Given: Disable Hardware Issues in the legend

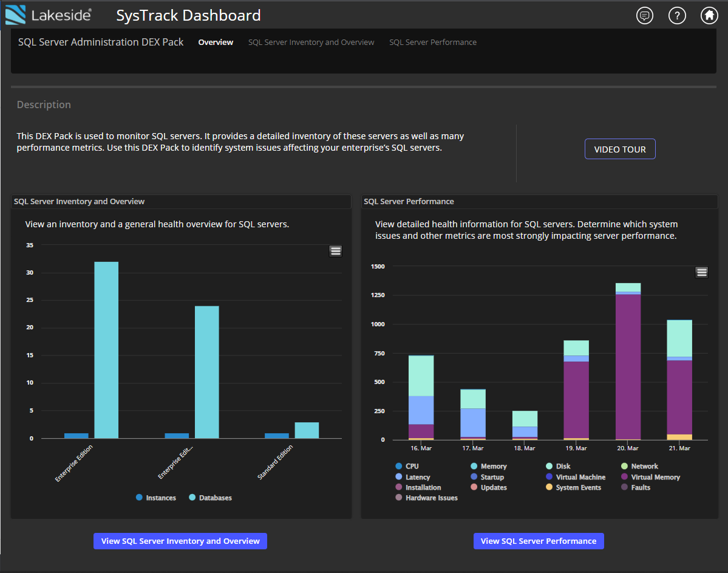Looking at the screenshot, I should (430, 497).
